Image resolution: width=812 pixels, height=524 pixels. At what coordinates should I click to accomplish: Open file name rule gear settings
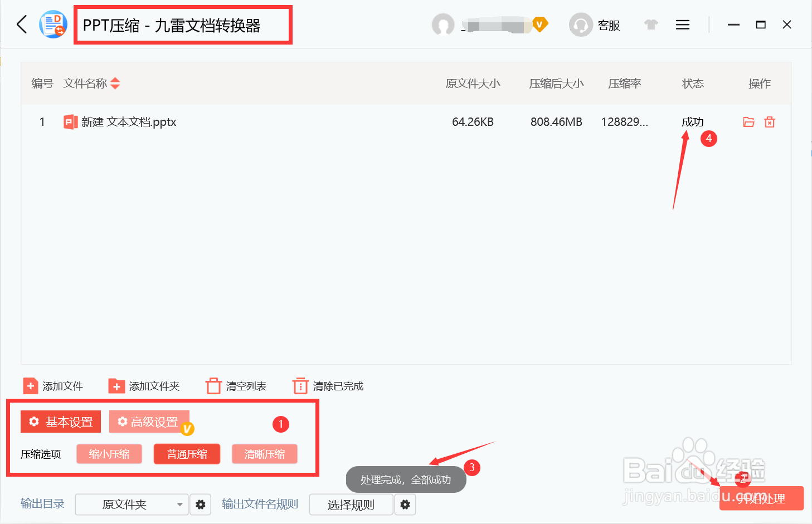pos(405,505)
